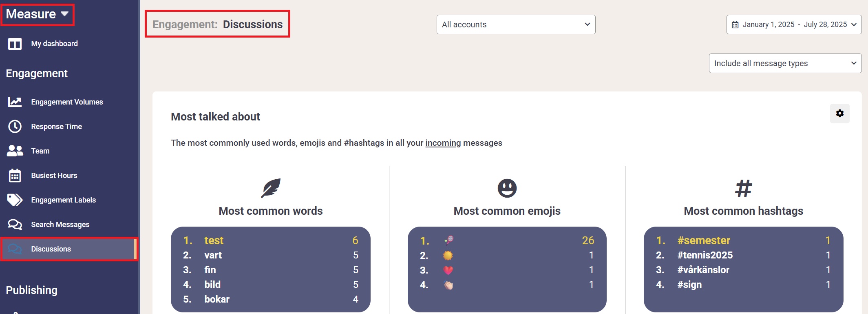Image resolution: width=868 pixels, height=314 pixels.
Task: Open Include all message types dropdown
Action: tap(785, 63)
